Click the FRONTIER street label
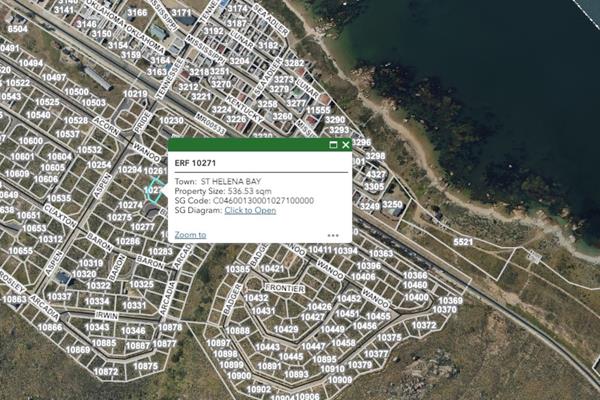Screen dimensions: 600x400 (284, 288)
